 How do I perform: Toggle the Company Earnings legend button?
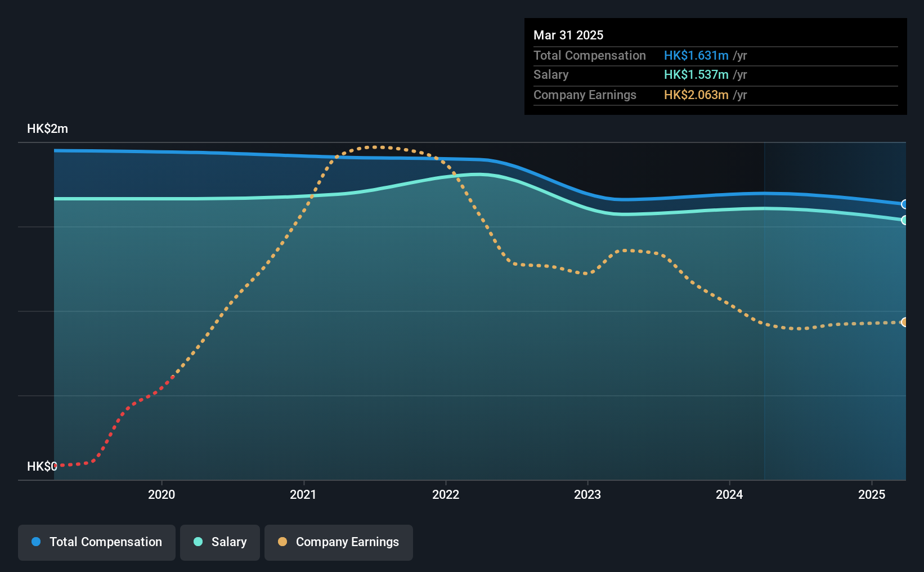pyautogui.click(x=339, y=542)
